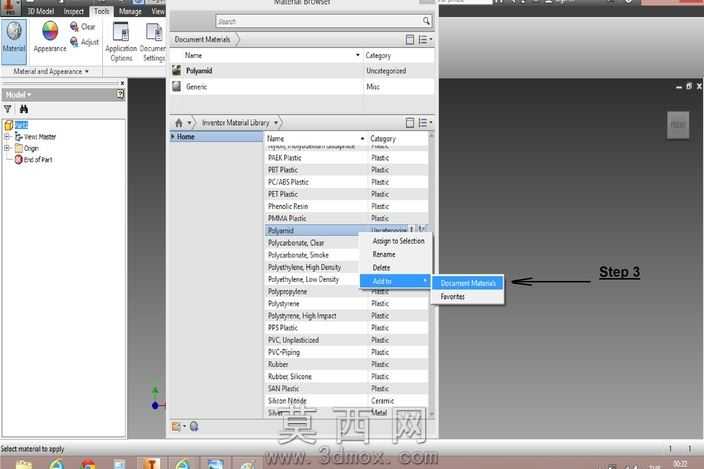Click the End of Part marker
This screenshot has width=704, height=469.
(x=34, y=159)
